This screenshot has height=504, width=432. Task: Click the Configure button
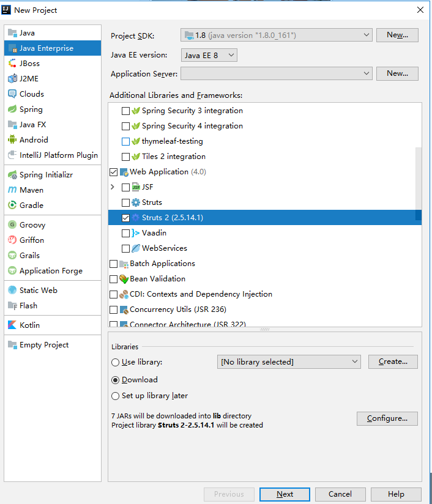click(x=387, y=418)
